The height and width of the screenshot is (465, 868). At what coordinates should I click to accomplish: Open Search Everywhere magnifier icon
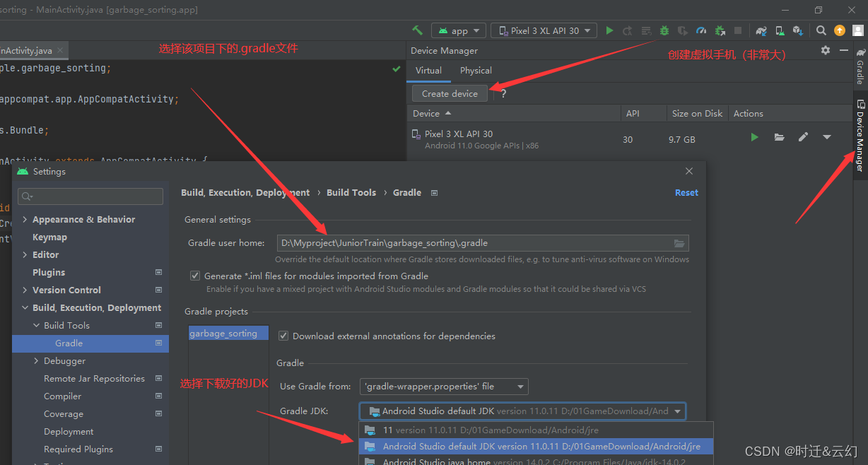tap(821, 30)
